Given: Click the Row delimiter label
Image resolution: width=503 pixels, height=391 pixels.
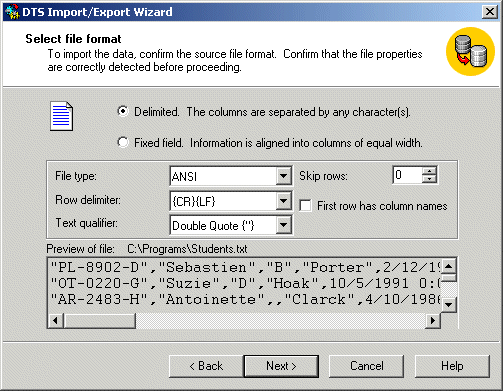Looking at the screenshot, I should pyautogui.click(x=88, y=200).
